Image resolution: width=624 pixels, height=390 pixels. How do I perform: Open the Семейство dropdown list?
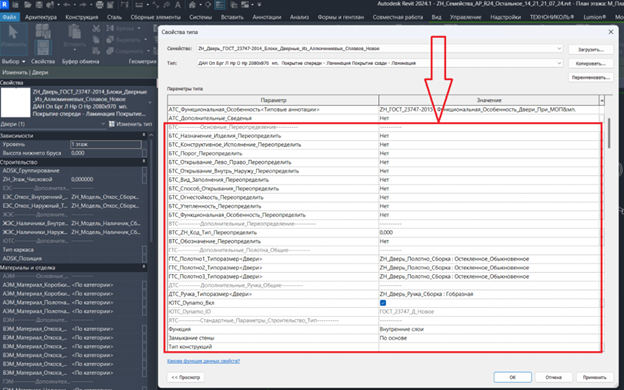tap(559, 49)
